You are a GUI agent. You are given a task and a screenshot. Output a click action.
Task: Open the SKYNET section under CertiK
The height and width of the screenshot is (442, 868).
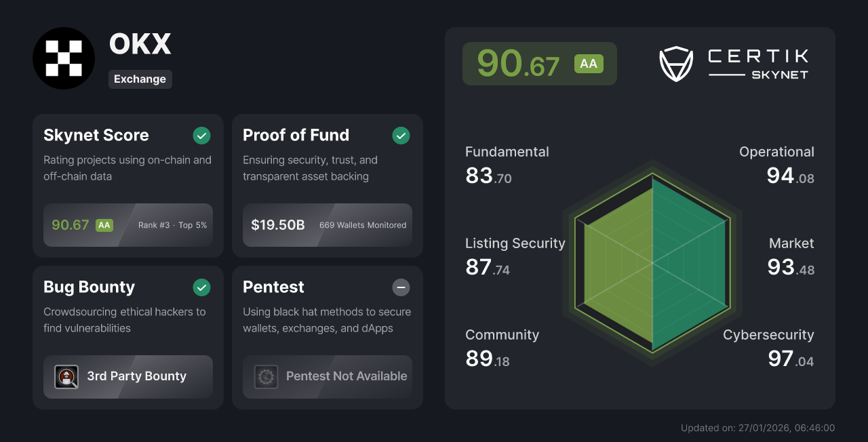[x=780, y=75]
